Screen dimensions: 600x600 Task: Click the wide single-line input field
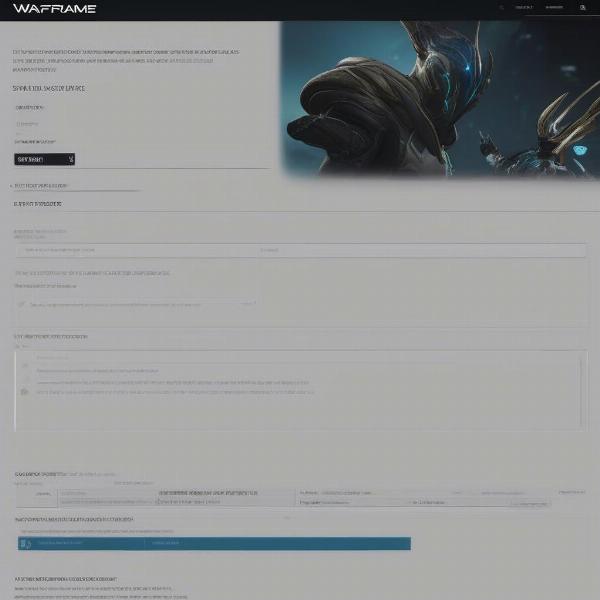[x=300, y=250]
